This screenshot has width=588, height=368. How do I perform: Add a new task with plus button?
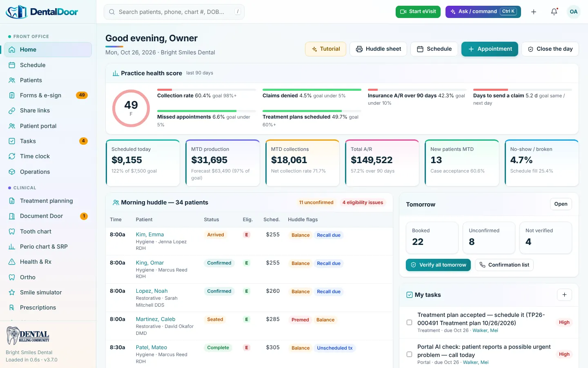[x=564, y=295]
